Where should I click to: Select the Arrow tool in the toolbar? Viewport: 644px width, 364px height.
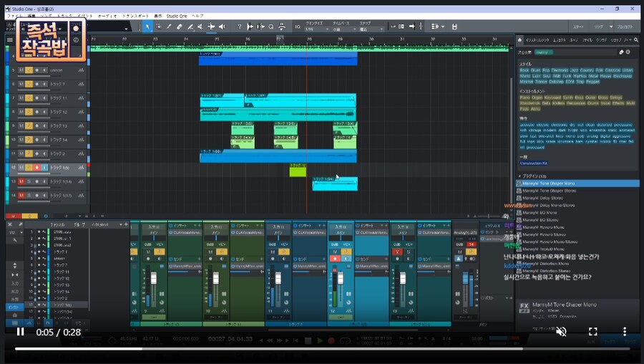tap(147, 27)
